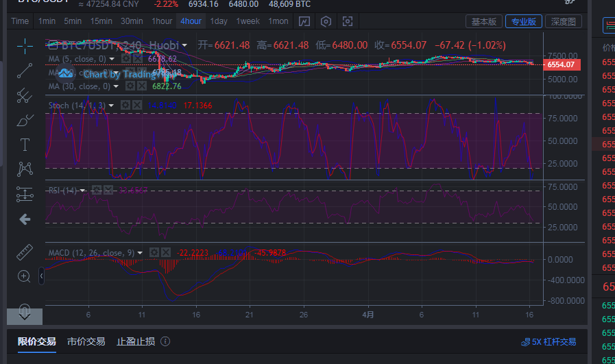Select the ruler measure tool
Image resolution: width=615 pixels, height=364 pixels.
(x=25, y=252)
